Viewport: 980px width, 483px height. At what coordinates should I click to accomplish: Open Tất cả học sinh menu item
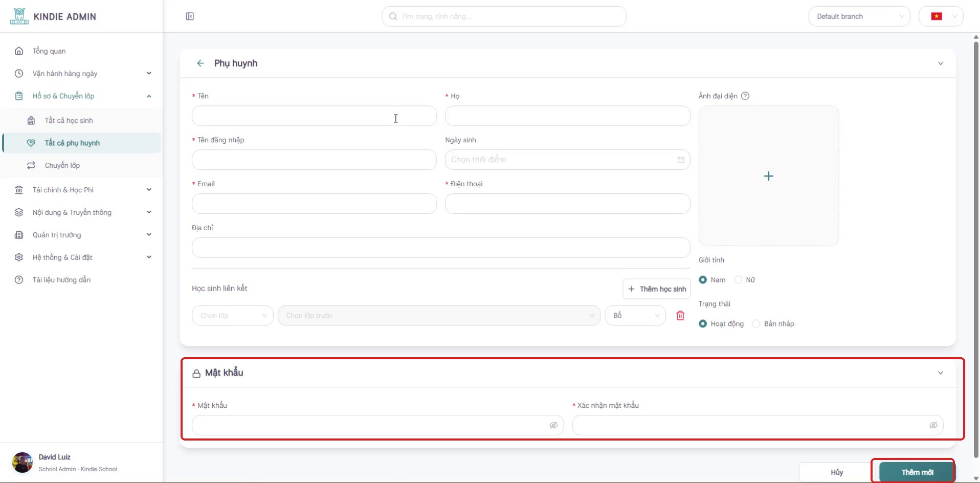coord(82,120)
